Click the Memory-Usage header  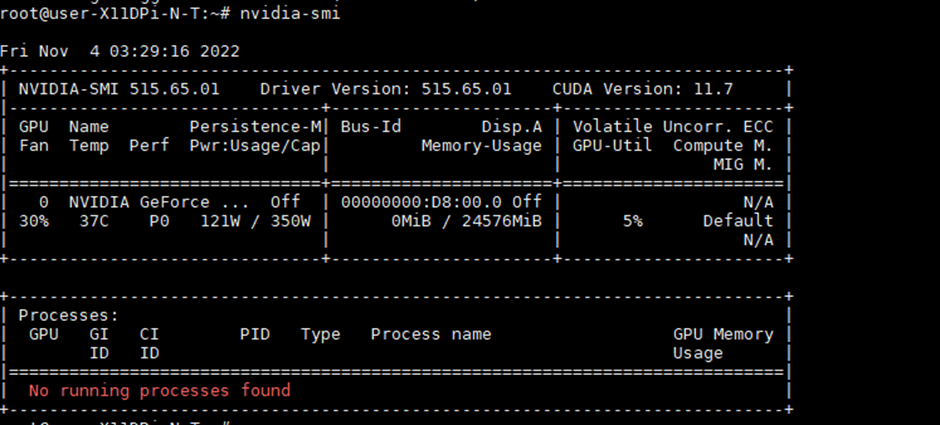pos(481,146)
